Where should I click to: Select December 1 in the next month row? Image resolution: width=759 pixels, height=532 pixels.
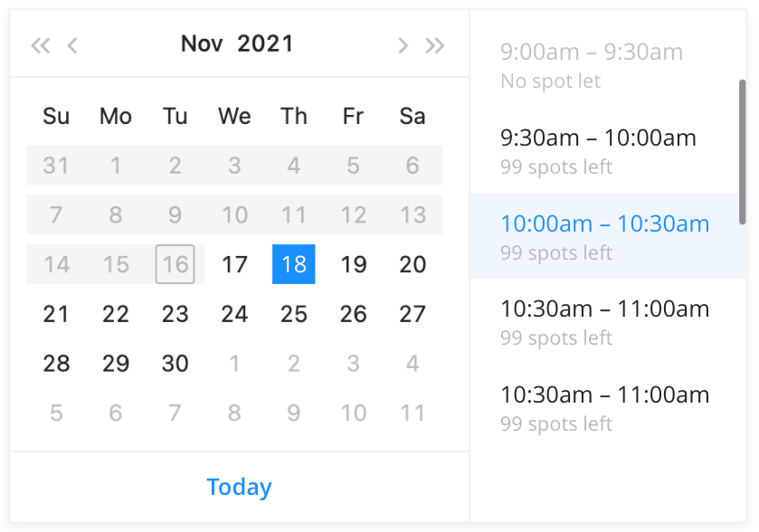(x=234, y=363)
